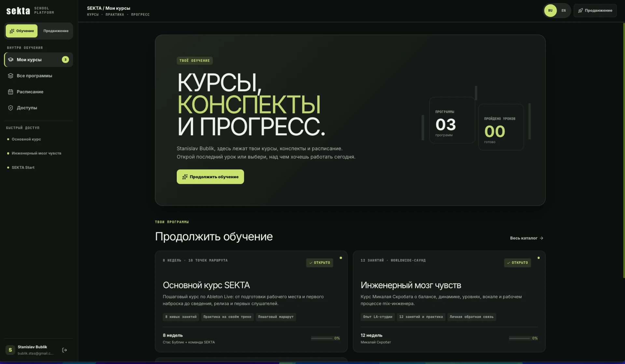The width and height of the screenshot is (625, 364).
Task: Click the SEKTA / Мои курсы breadcrumb title
Action: point(108,8)
